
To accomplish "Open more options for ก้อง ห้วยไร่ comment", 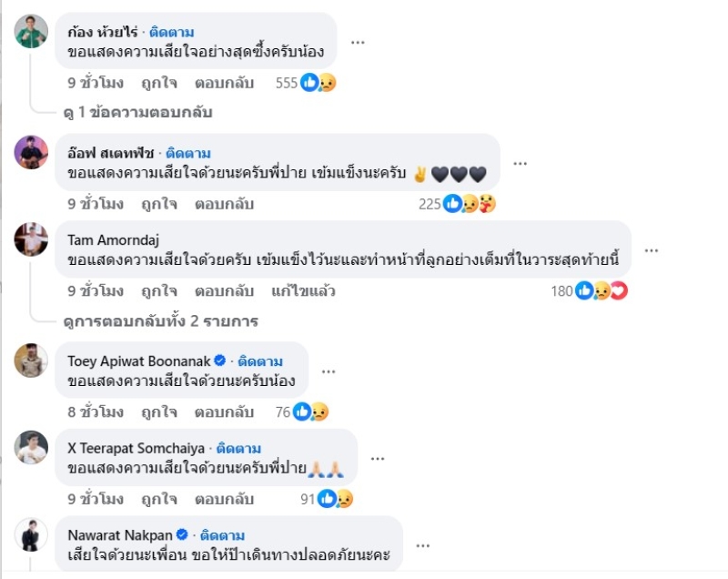I will coord(359,42).
